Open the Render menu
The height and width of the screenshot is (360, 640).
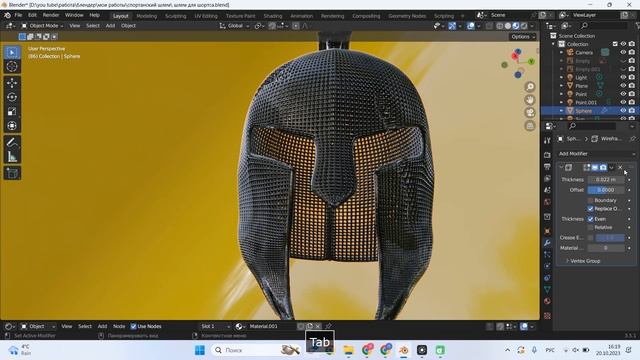[51, 15]
